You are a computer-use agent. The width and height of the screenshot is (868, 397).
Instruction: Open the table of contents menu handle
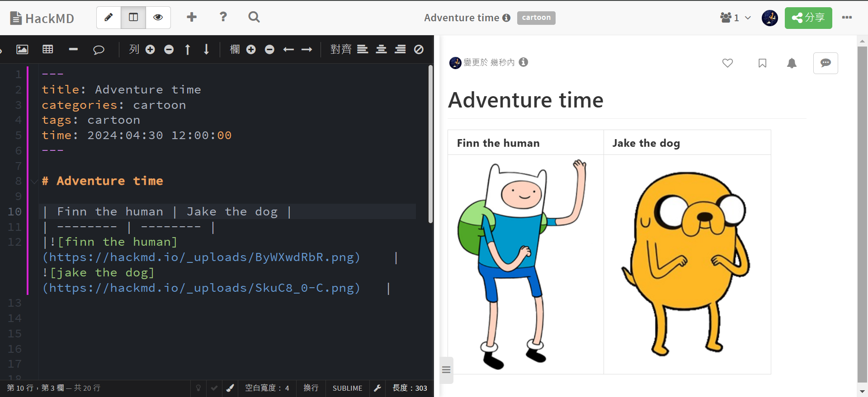click(x=446, y=370)
